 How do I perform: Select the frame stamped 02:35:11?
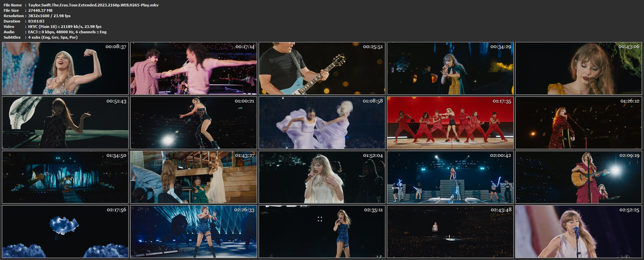pyautogui.click(x=322, y=231)
